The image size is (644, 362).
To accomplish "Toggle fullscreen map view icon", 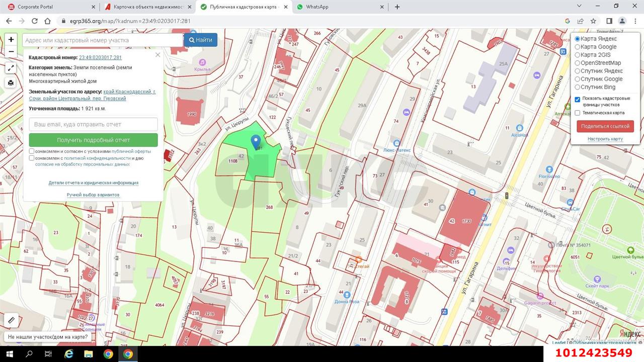I will [x=11, y=68].
